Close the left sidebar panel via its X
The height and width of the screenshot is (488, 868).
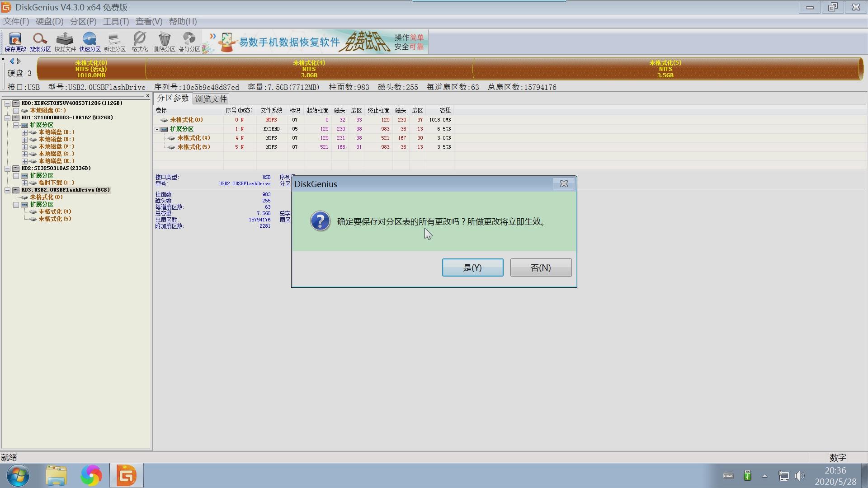tap(148, 95)
